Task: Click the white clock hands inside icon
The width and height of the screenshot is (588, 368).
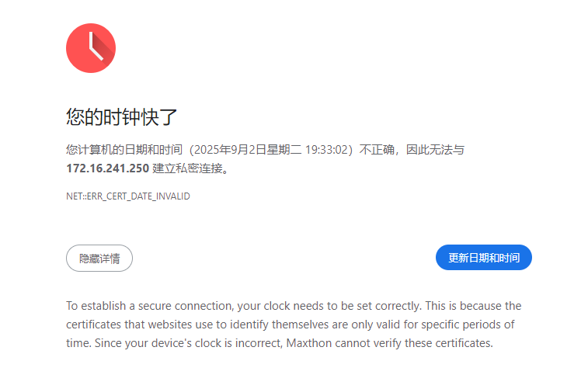Action: (x=96, y=47)
